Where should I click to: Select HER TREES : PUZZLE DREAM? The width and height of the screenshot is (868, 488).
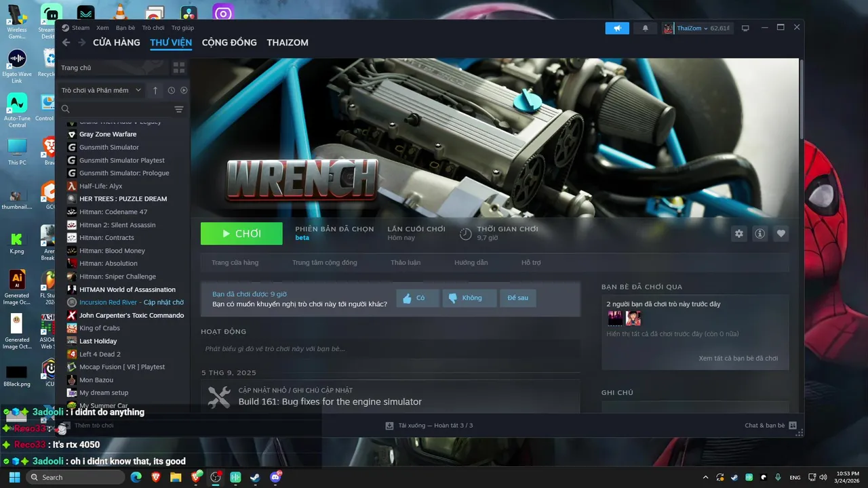pyautogui.click(x=123, y=199)
